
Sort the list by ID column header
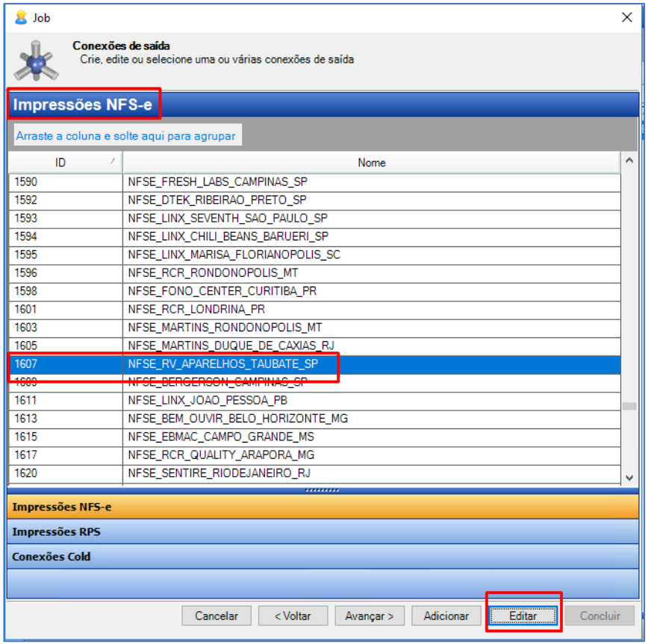pyautogui.click(x=65, y=162)
